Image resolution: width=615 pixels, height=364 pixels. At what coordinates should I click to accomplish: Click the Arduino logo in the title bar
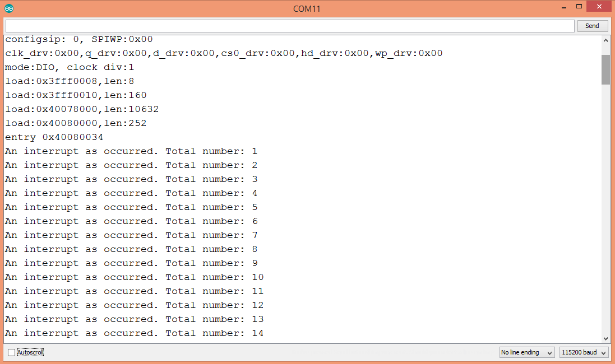(x=9, y=8)
